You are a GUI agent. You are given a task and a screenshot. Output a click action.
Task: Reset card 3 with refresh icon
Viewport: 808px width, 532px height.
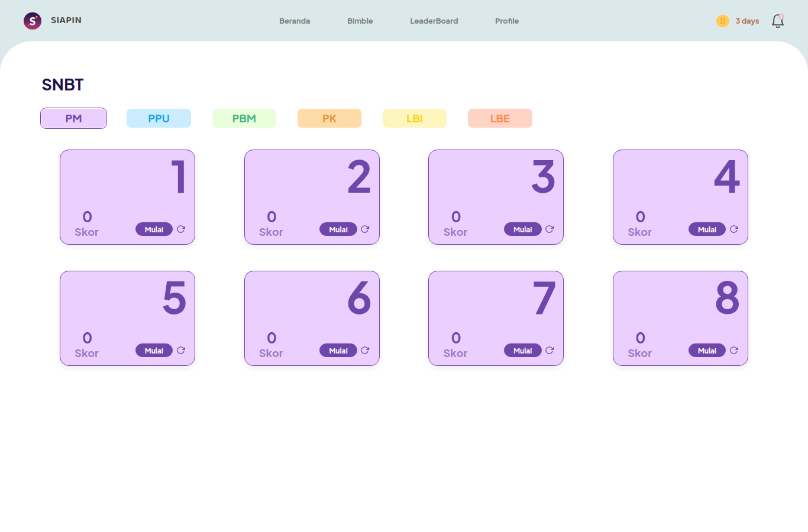tap(550, 229)
